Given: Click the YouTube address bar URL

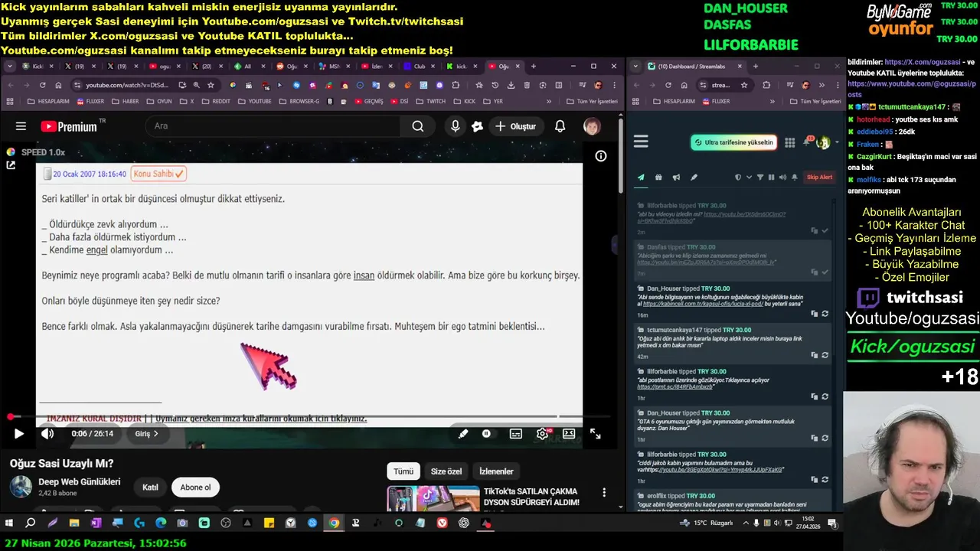Looking at the screenshot, I should tap(127, 85).
